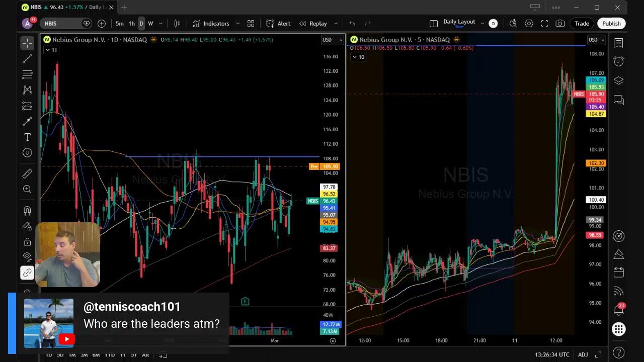
Task: Expand the timeframe interval dropdown
Action: 161,24
